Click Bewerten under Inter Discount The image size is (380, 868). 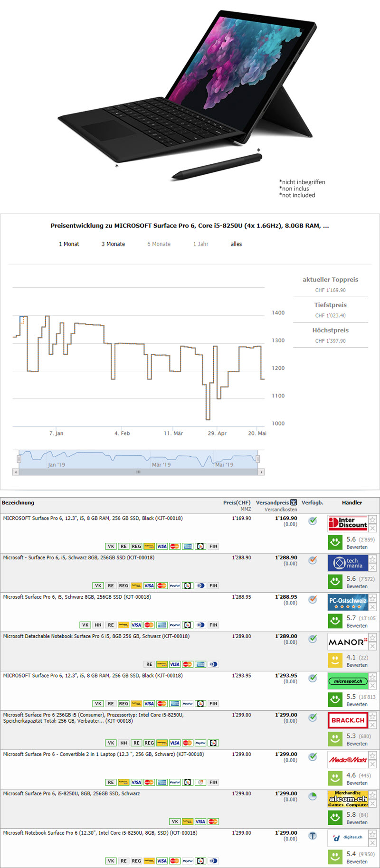pos(357,547)
